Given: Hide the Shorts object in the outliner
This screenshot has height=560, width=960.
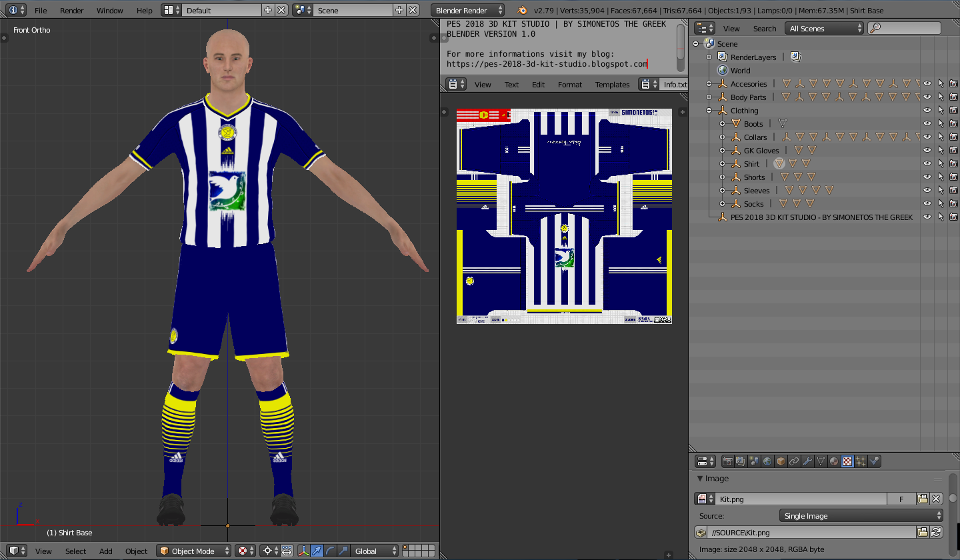Looking at the screenshot, I should (927, 177).
